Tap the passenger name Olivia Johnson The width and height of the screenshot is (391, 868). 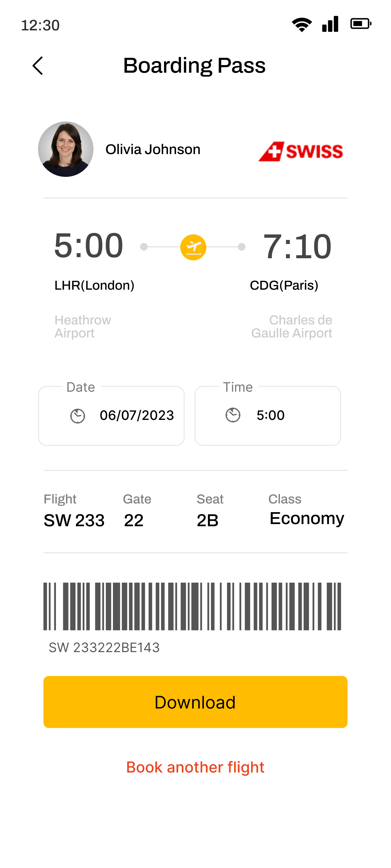[x=153, y=149]
